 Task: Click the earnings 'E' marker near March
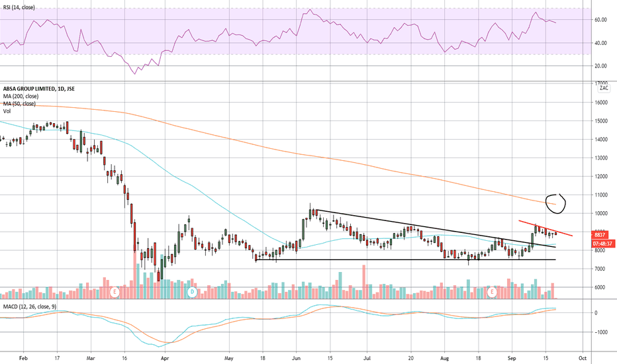pos(115,292)
